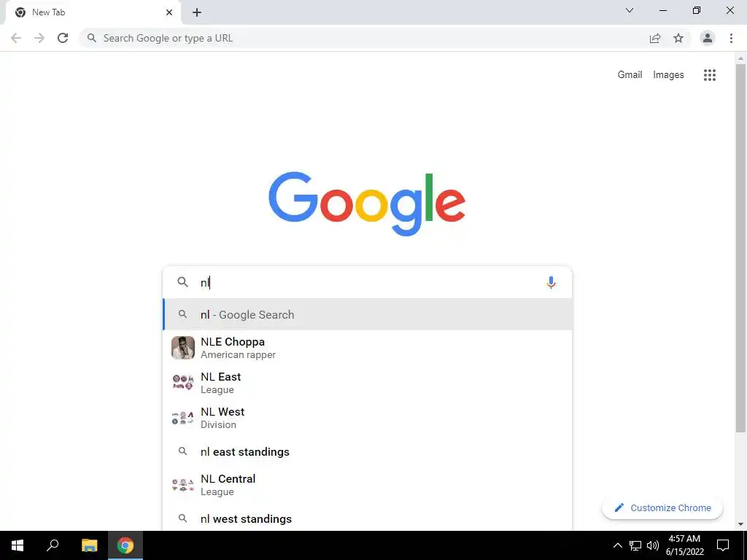The width and height of the screenshot is (747, 560).
Task: Choose NL West Division suggestion
Action: 368,418
